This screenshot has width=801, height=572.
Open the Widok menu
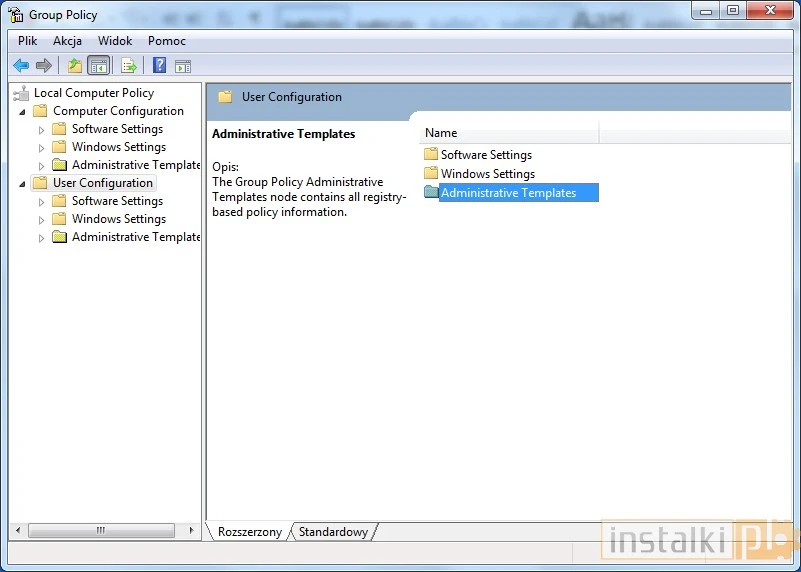[x=115, y=41]
